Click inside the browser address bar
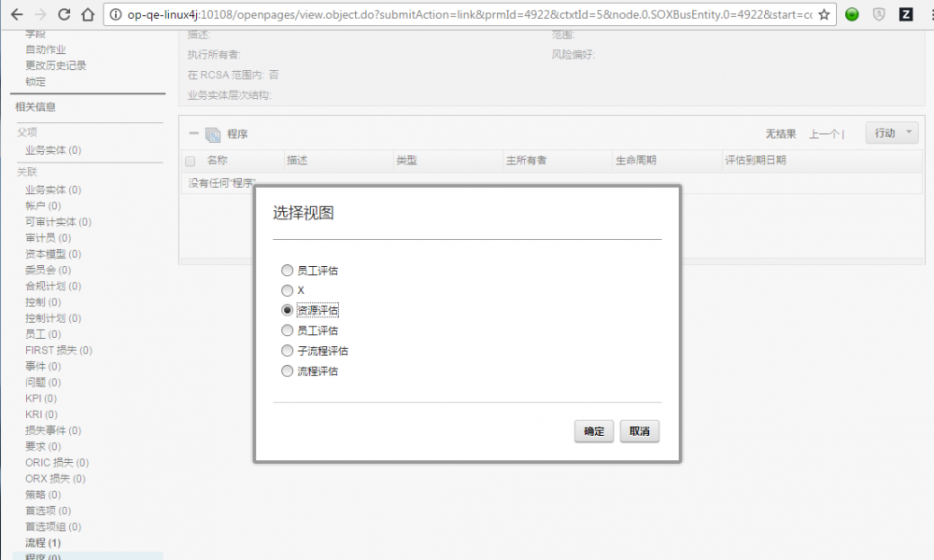Viewport: 934px width, 560px height. [420, 14]
